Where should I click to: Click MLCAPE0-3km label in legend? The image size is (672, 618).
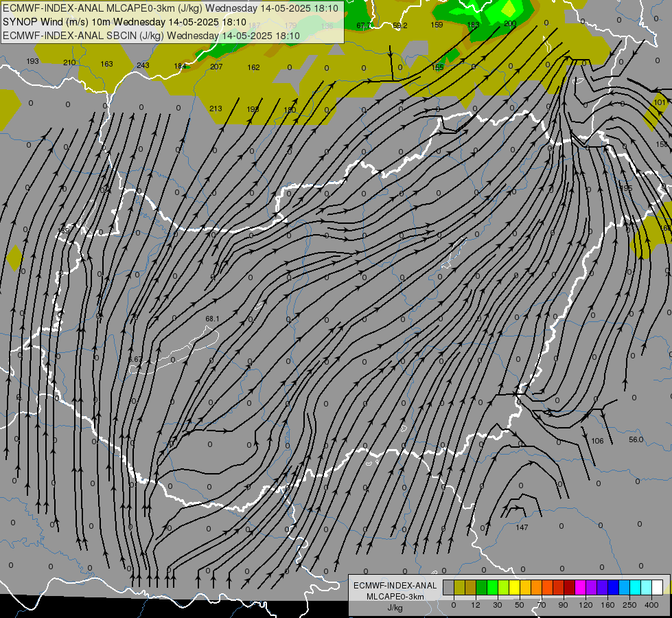[395, 597]
